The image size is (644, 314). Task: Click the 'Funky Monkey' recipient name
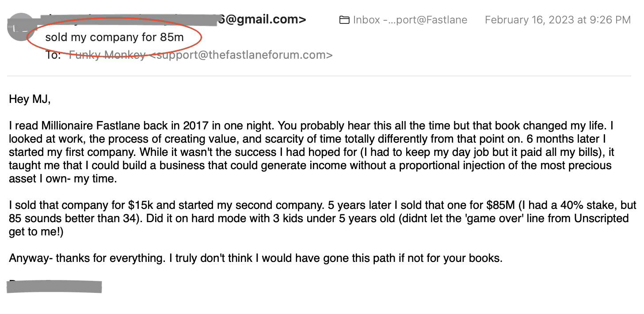pos(107,55)
